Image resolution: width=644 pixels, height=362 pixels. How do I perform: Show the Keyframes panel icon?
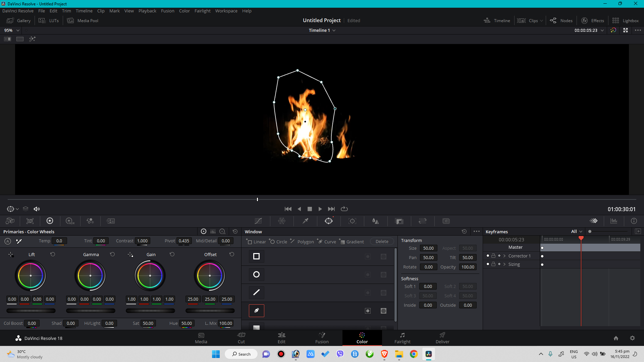(594, 221)
